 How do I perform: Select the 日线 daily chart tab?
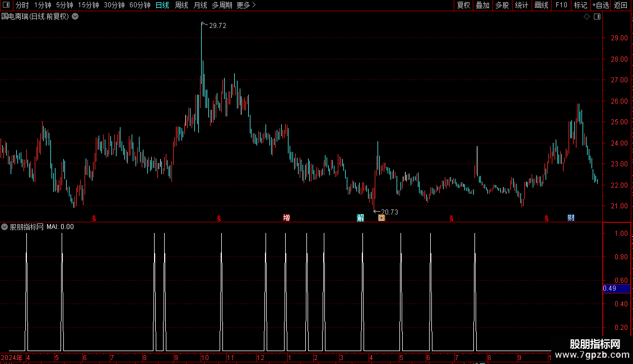tap(162, 5)
